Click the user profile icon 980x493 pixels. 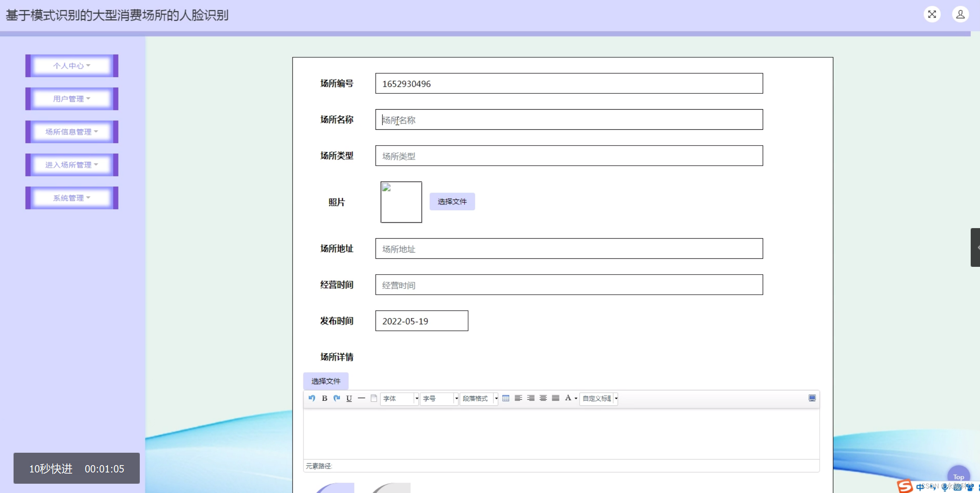click(960, 15)
